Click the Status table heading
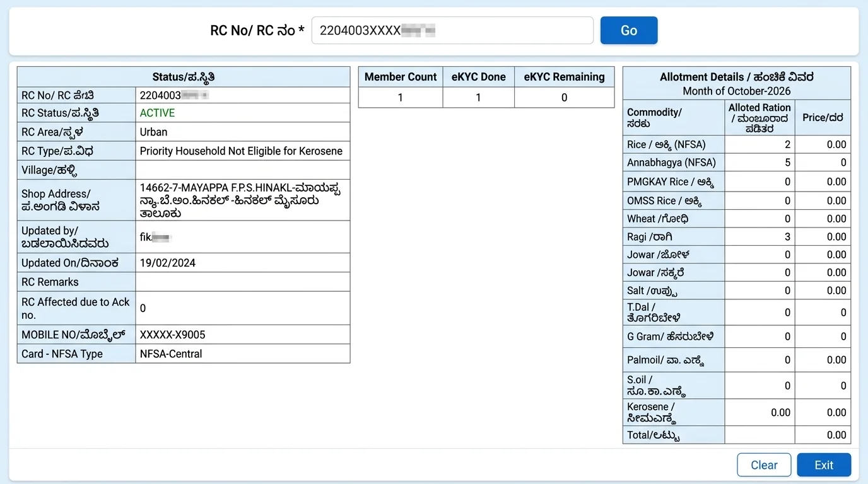Screen dimensions: 868x484 click(184, 77)
